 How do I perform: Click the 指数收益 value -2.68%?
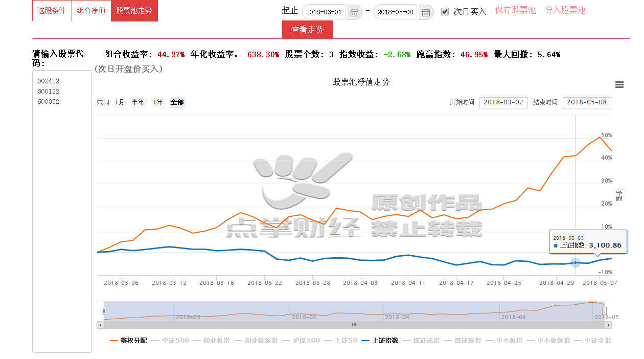[x=397, y=54]
